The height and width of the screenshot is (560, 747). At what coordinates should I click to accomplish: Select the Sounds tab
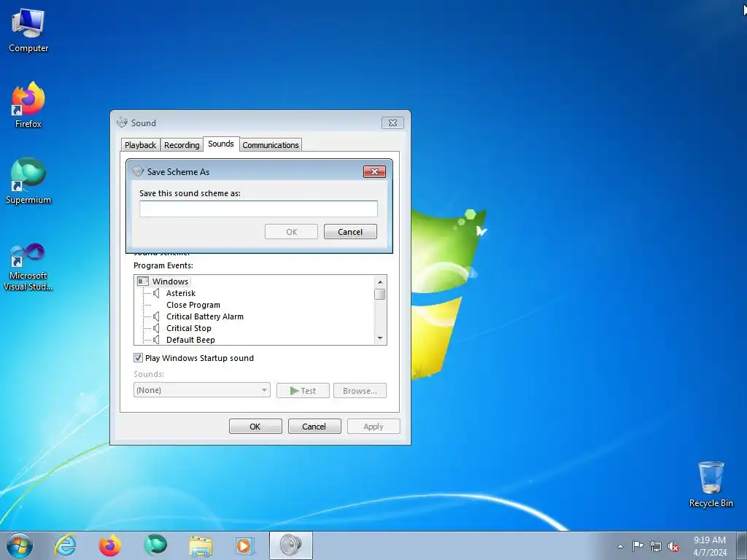(x=221, y=144)
